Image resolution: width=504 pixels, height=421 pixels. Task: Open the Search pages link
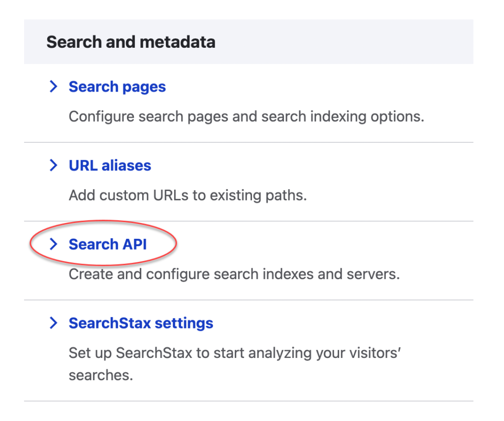(x=117, y=87)
